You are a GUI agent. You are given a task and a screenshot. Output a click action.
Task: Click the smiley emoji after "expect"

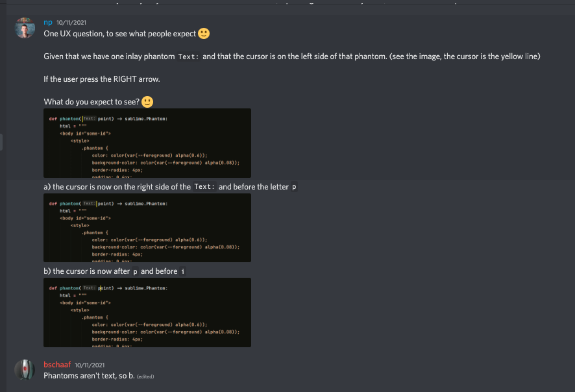pyautogui.click(x=203, y=33)
